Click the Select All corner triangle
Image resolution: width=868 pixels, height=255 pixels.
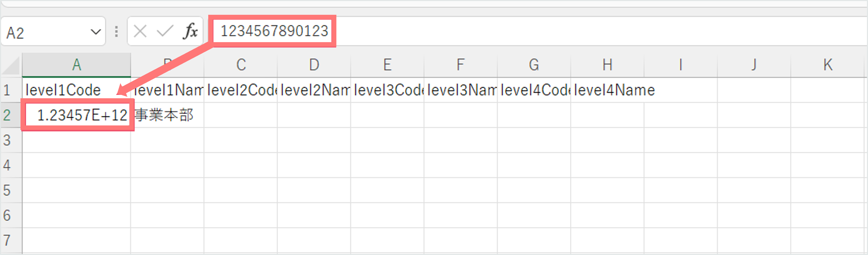(11, 65)
